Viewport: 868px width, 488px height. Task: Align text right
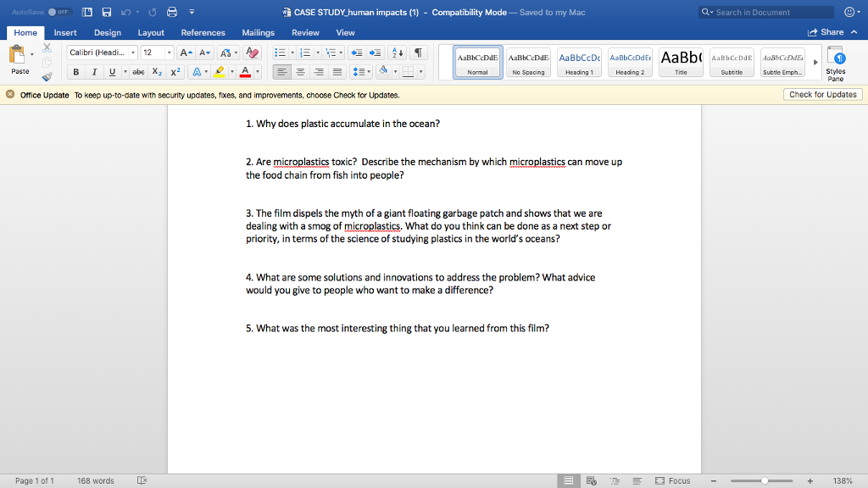[319, 72]
